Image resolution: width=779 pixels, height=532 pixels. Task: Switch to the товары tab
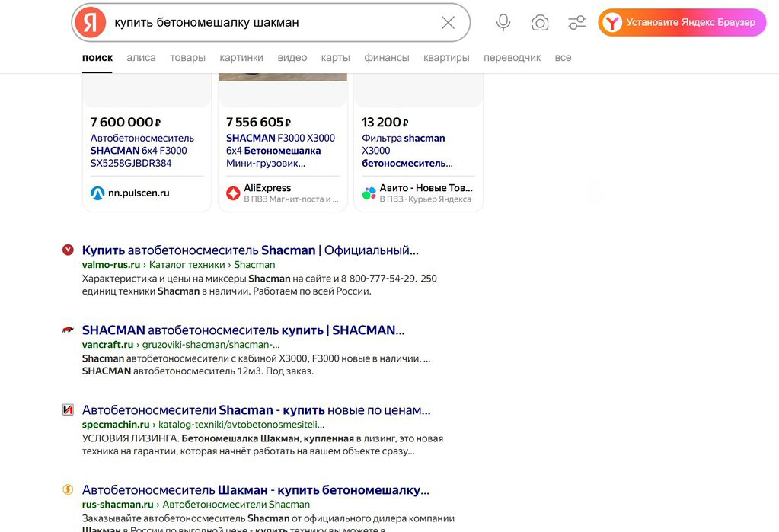coord(187,57)
